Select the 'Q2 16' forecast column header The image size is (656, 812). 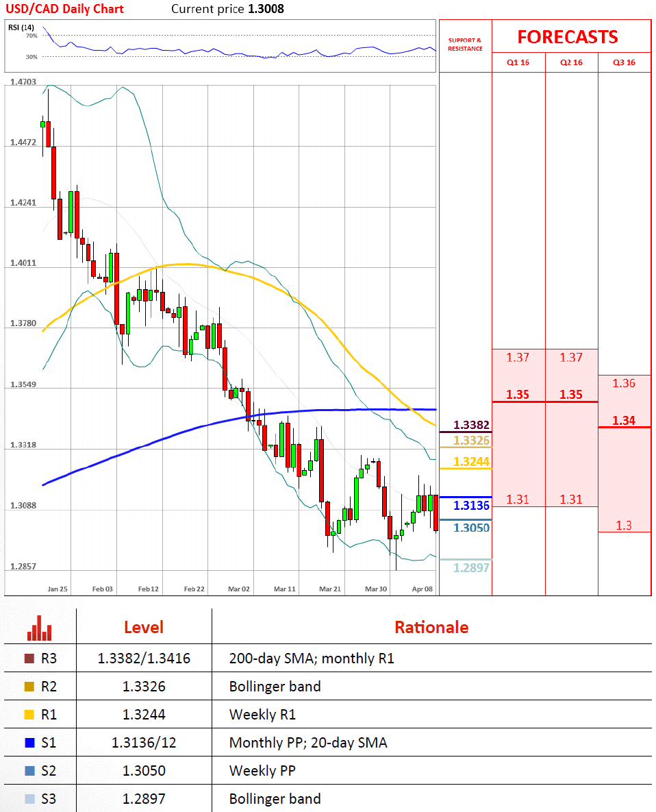pos(571,62)
